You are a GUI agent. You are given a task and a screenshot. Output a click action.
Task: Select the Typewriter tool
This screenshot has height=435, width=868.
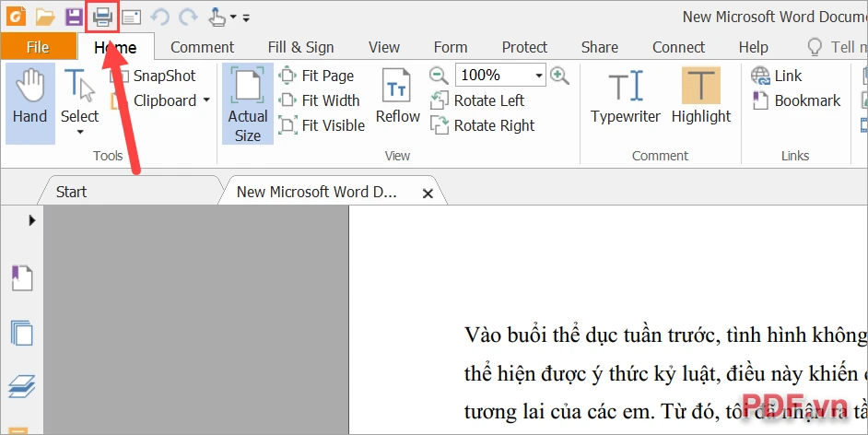pos(626,95)
